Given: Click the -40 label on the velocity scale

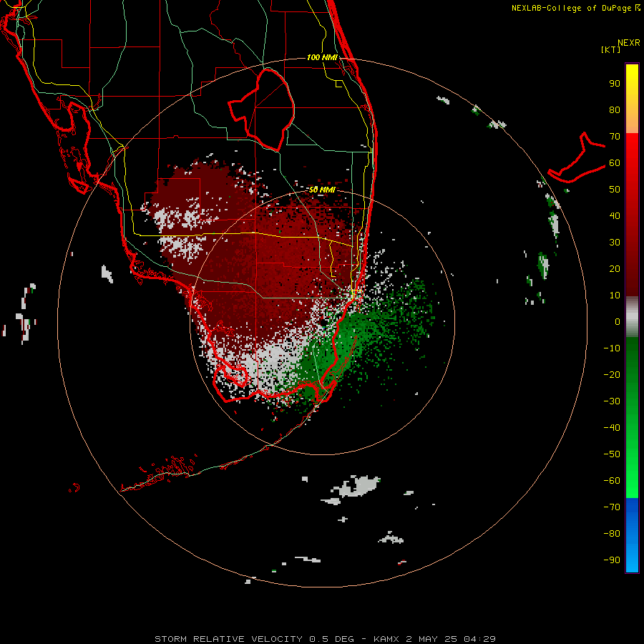Looking at the screenshot, I should (x=612, y=428).
